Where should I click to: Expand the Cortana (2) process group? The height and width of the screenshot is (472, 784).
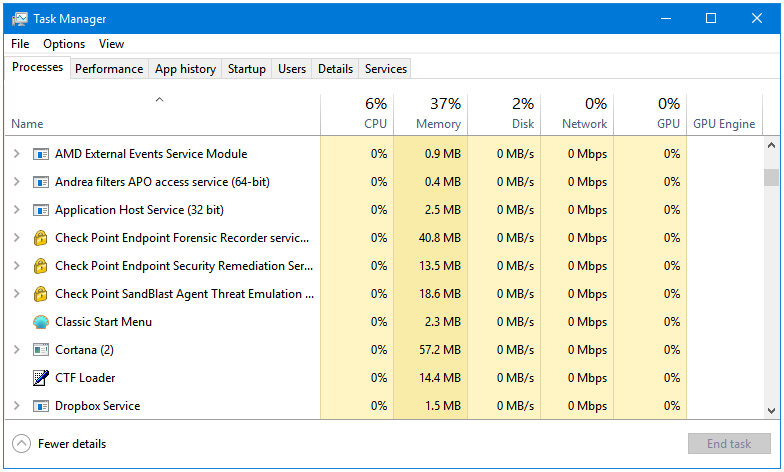click(x=16, y=350)
